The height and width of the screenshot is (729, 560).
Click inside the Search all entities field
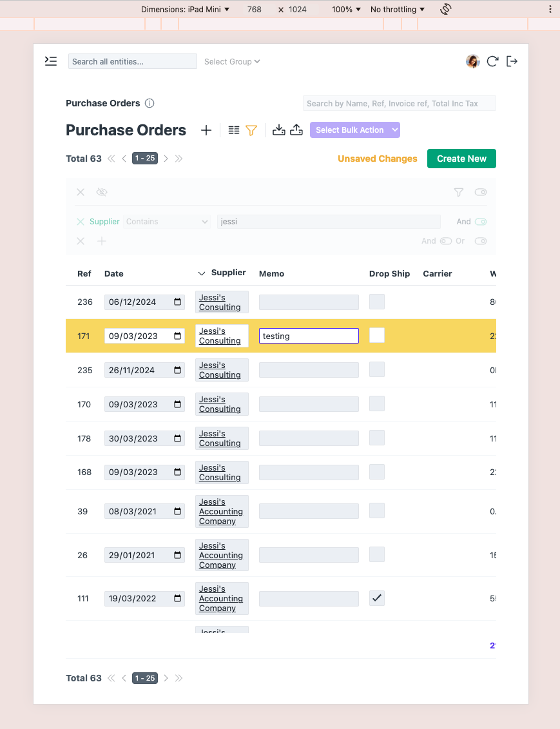pyautogui.click(x=132, y=61)
